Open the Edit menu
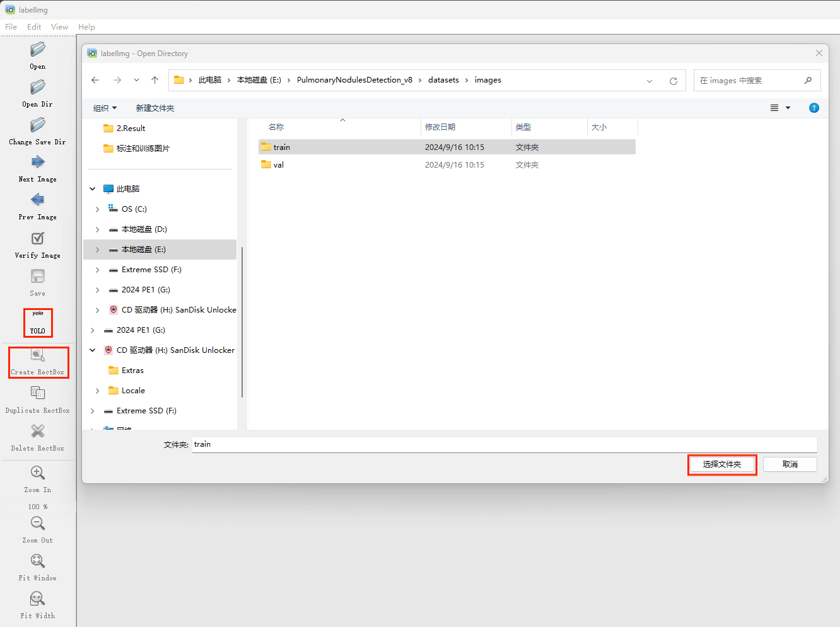The image size is (840, 627). click(34, 27)
